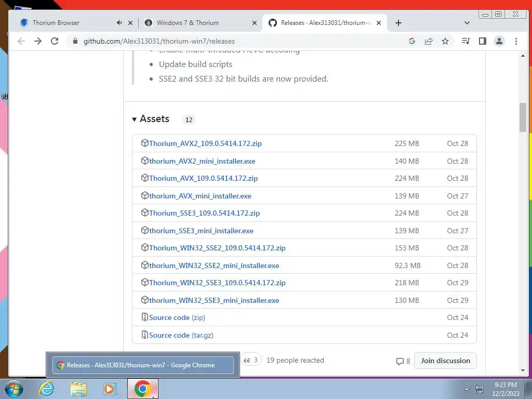
Task: Open a new tab with the plus button
Action: [398, 23]
